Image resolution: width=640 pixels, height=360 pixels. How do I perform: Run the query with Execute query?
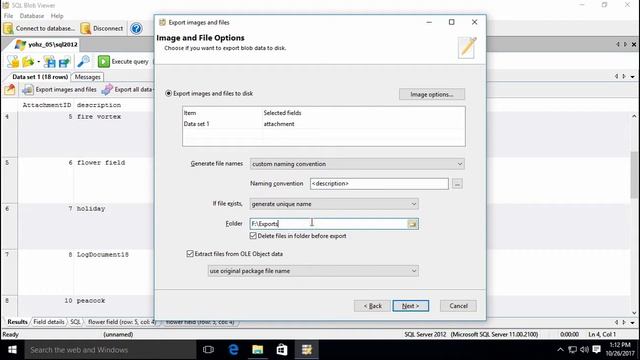(123, 62)
